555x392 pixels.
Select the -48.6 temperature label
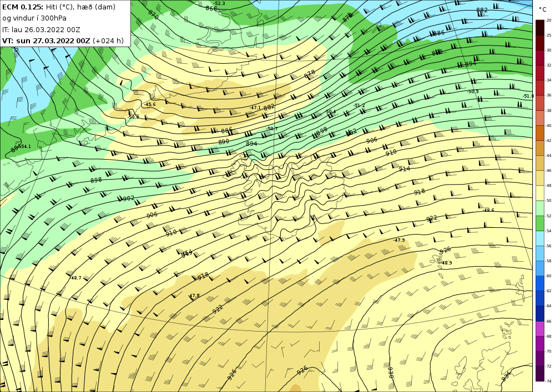[x=488, y=210]
